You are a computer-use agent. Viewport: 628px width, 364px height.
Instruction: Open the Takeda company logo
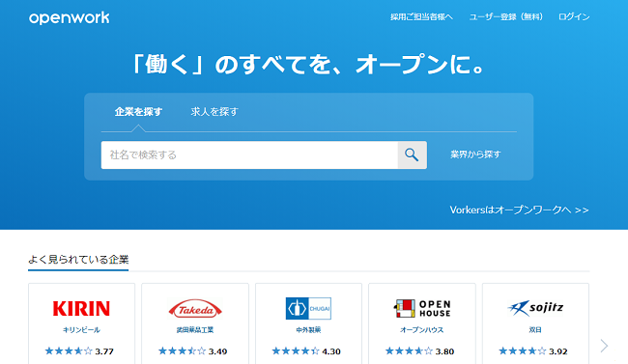click(x=195, y=309)
